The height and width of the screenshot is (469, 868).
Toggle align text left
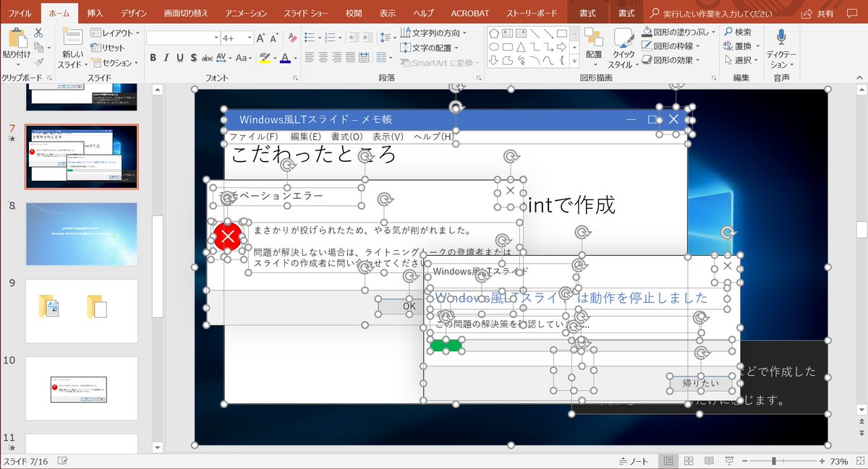309,58
